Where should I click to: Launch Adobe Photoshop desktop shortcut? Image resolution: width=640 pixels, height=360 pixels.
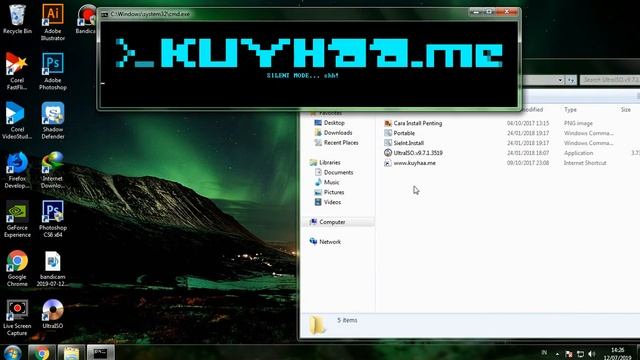click(x=53, y=71)
